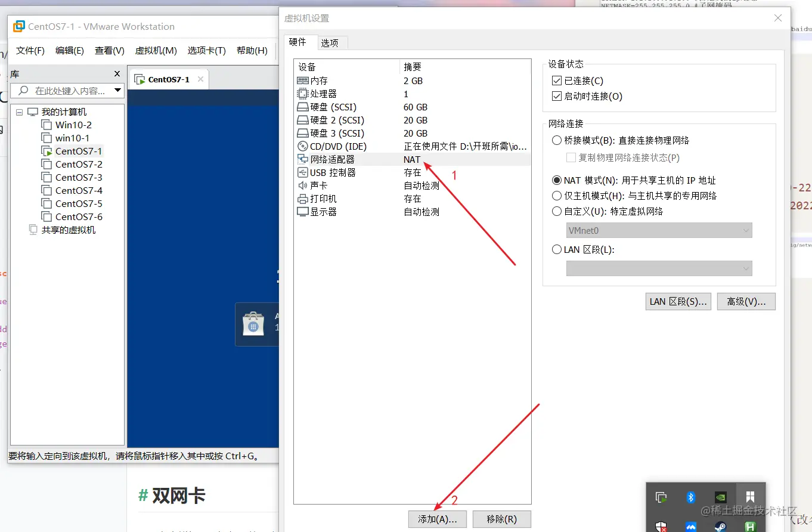Select the display (显示器) device icon
The image size is (812, 532).
coord(303,212)
